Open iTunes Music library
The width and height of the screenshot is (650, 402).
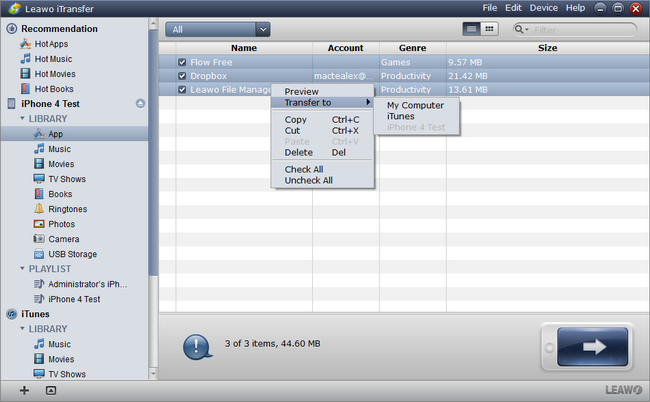(52, 344)
